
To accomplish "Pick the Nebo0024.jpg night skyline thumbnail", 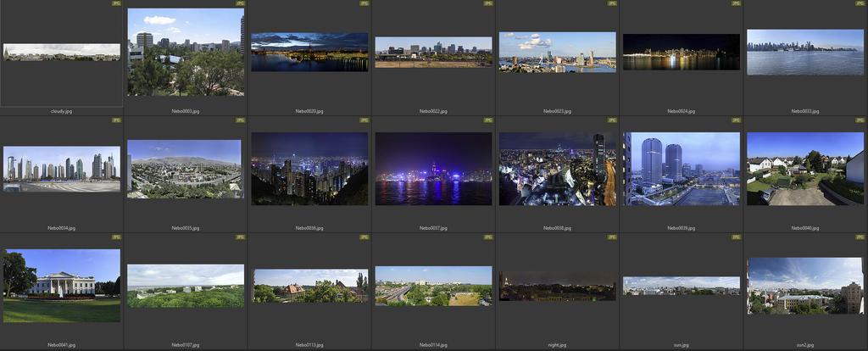I will click(x=681, y=52).
